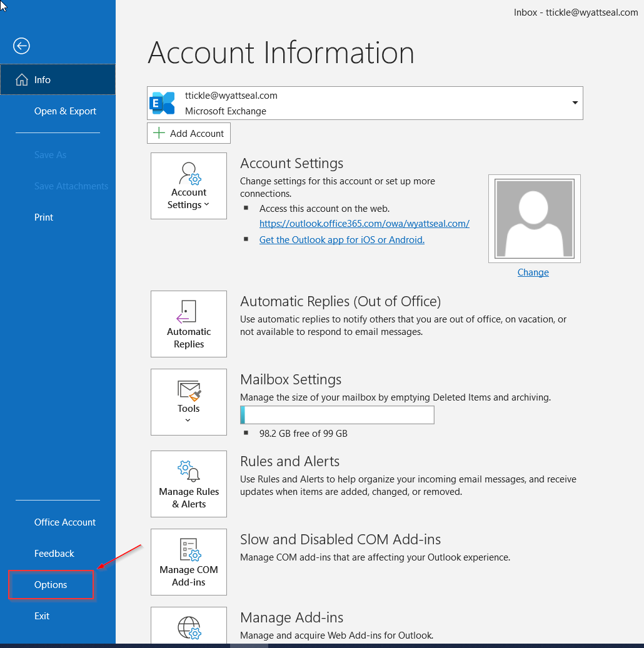
Task: Click the back arrow icon
Action: coord(22,46)
